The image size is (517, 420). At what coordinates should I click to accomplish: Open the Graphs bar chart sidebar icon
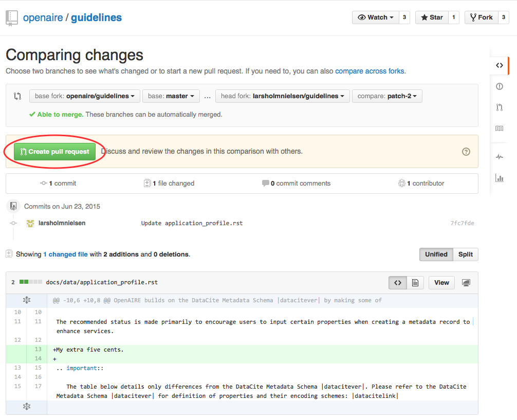(499, 178)
